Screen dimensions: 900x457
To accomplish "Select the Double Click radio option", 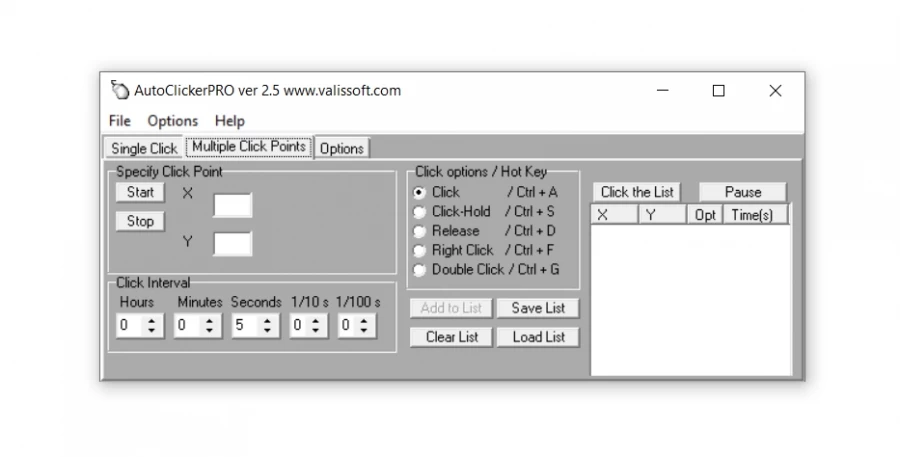I will [420, 270].
